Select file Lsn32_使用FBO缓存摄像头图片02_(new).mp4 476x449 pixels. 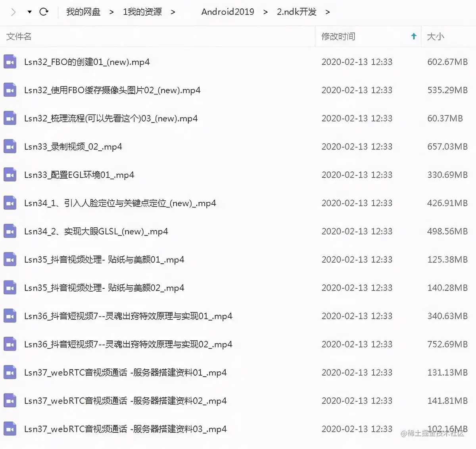pos(112,90)
